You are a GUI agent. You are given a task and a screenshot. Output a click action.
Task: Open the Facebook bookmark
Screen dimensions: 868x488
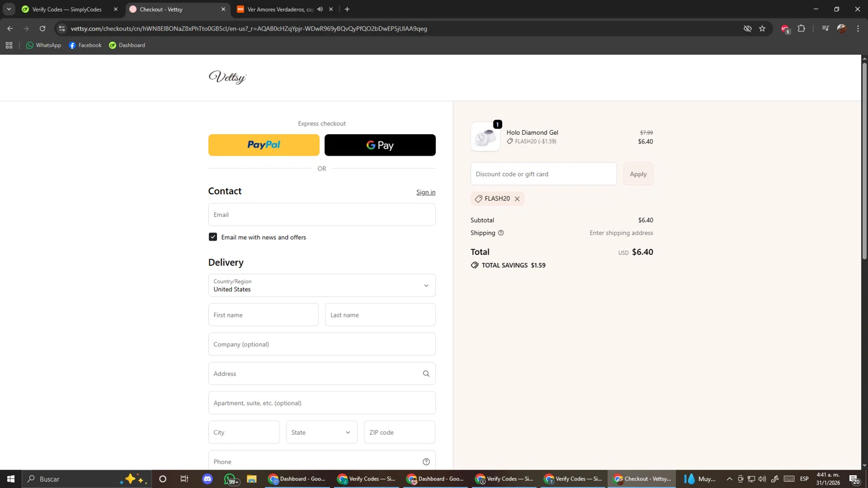pyautogui.click(x=85, y=45)
